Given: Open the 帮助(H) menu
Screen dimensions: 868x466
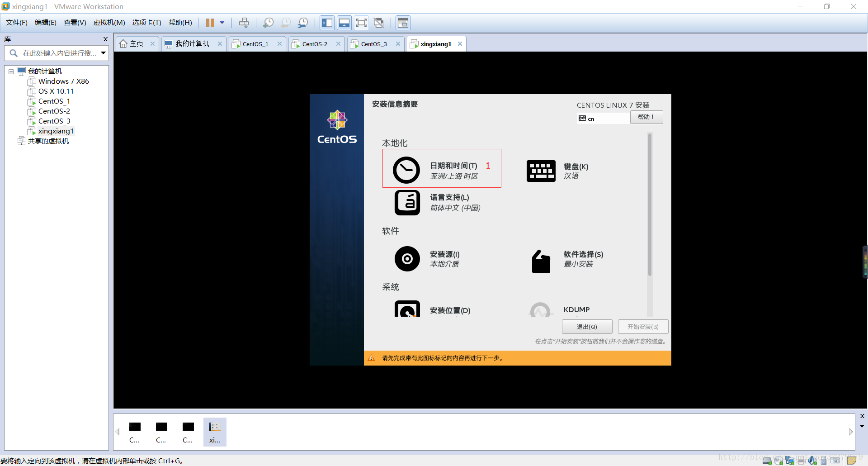Looking at the screenshot, I should (180, 23).
